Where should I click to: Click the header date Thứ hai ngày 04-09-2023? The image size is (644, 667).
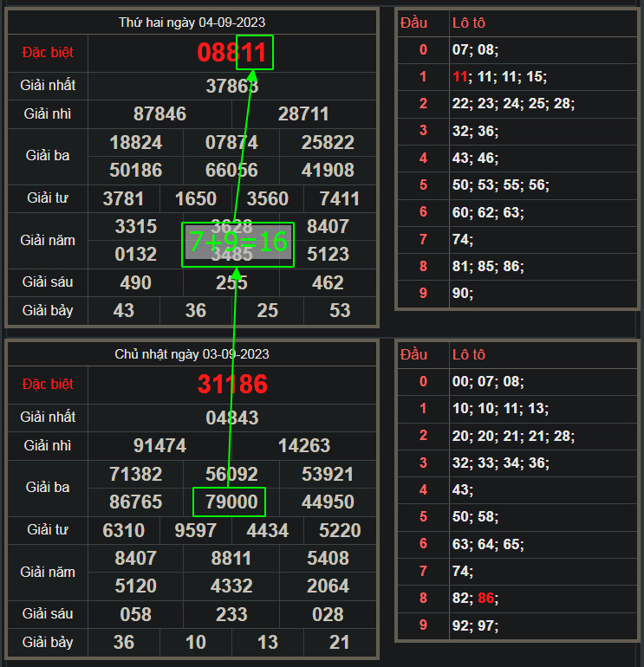click(193, 23)
